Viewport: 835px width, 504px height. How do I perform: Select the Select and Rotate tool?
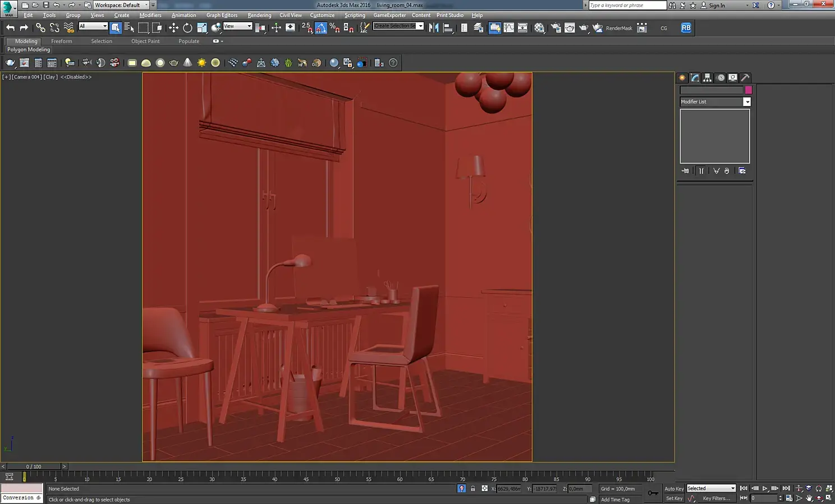[x=187, y=27]
